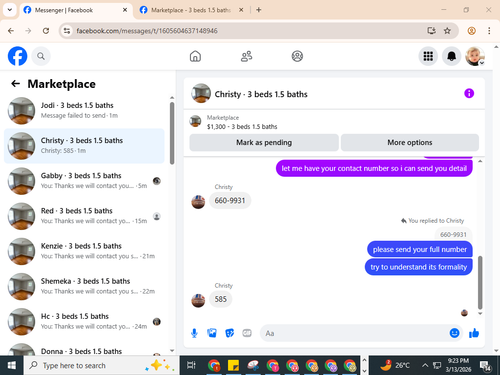The width and height of the screenshot is (500, 375).
Task: Click the '585' message bubble
Action: point(220,299)
